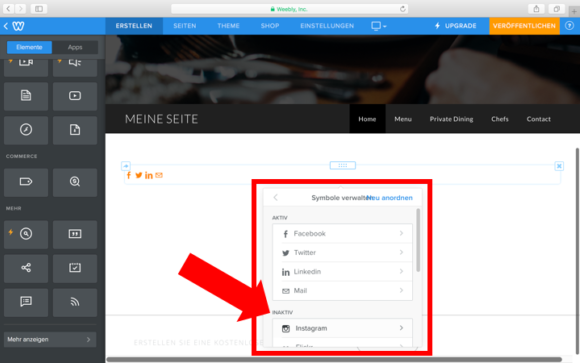Reload the page in Safari

402,9
